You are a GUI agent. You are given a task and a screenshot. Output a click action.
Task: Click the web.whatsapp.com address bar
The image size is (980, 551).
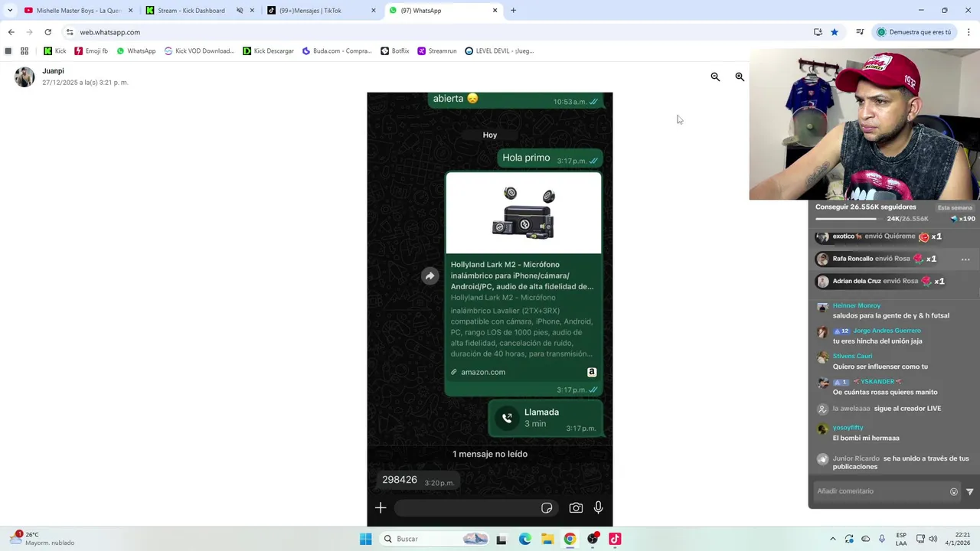[436, 32]
